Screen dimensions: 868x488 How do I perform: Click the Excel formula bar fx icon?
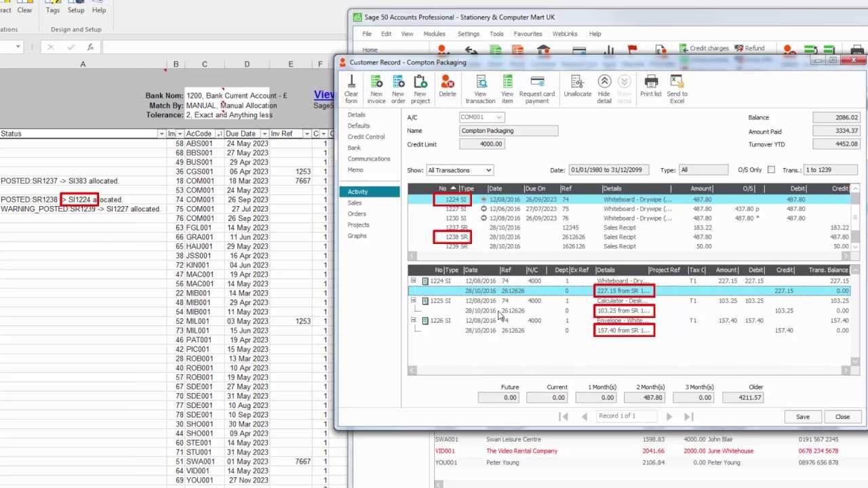(90, 47)
